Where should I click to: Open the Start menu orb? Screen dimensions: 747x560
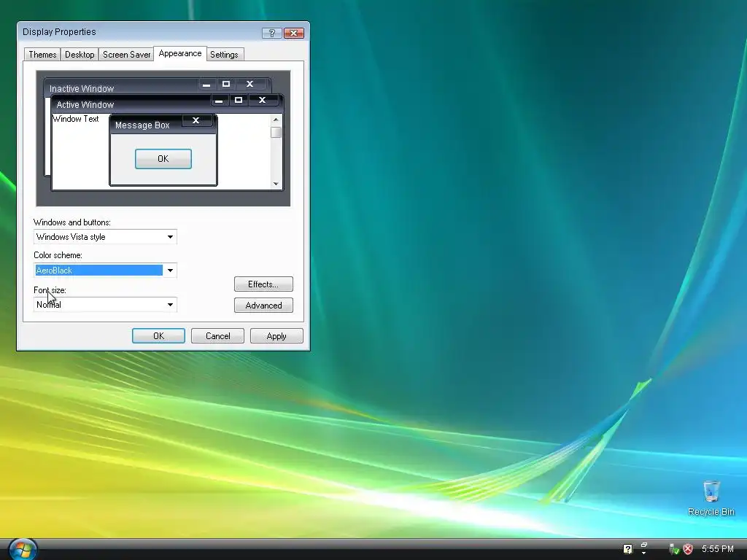point(23,549)
